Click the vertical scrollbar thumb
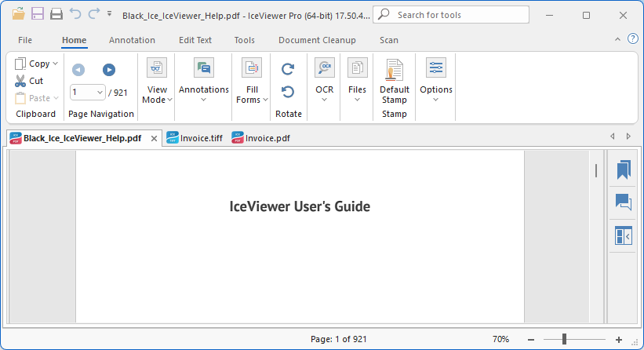This screenshot has height=350, width=644. [596, 170]
